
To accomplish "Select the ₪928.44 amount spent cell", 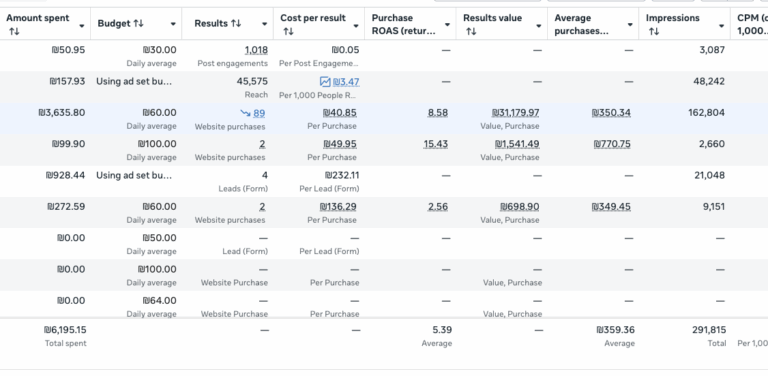I will pos(66,175).
